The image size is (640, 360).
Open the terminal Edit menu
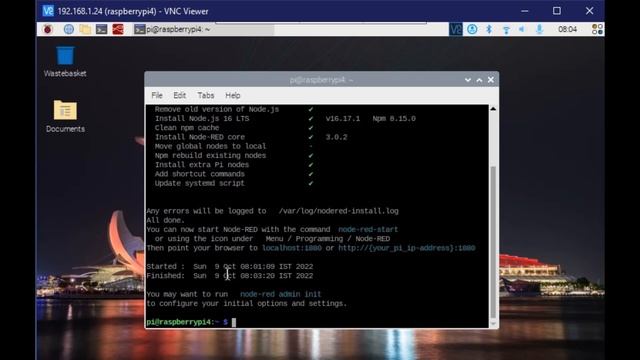click(x=180, y=95)
